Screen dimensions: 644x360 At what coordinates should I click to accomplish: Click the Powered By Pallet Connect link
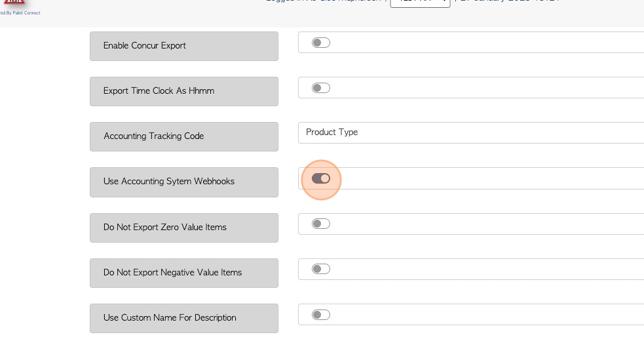click(20, 12)
